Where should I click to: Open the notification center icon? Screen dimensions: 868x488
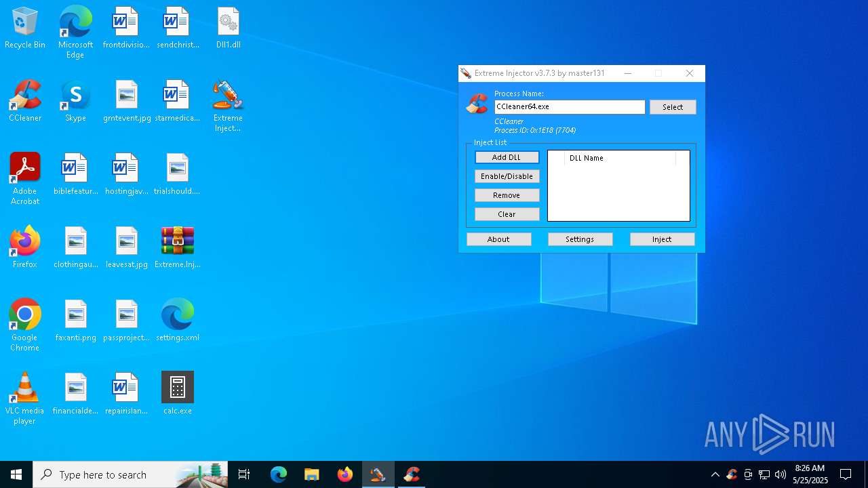(x=846, y=474)
